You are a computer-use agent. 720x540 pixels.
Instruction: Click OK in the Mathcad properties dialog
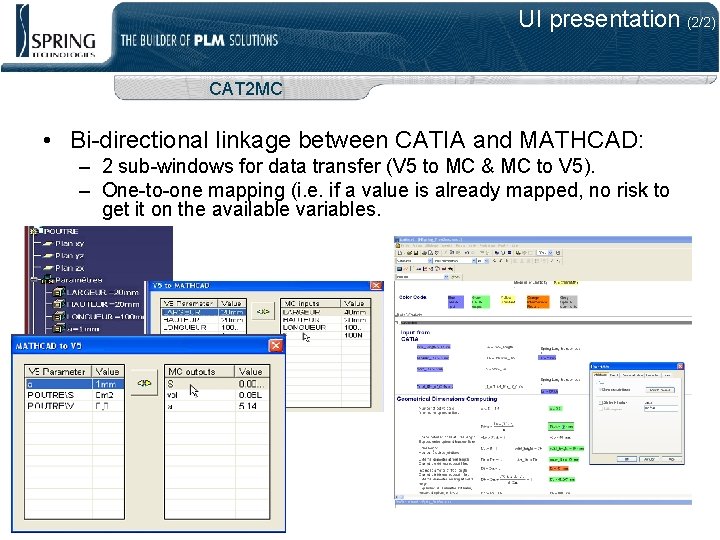[627, 459]
